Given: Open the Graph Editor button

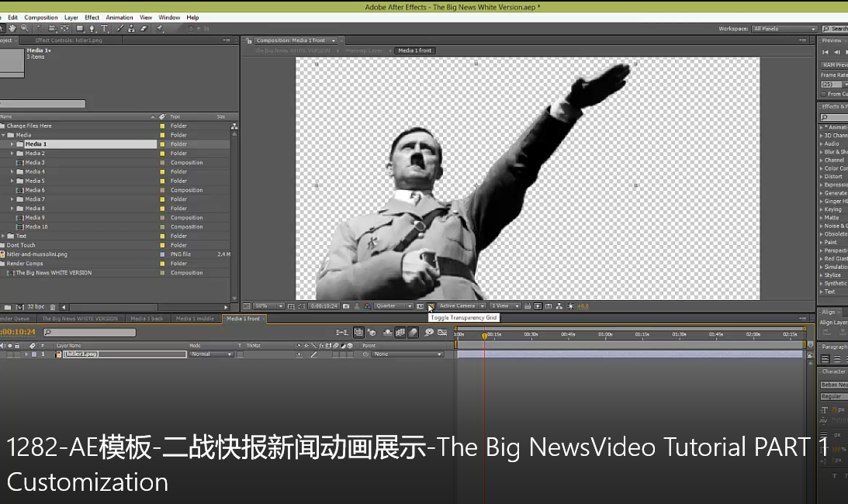Looking at the screenshot, I should [442, 332].
